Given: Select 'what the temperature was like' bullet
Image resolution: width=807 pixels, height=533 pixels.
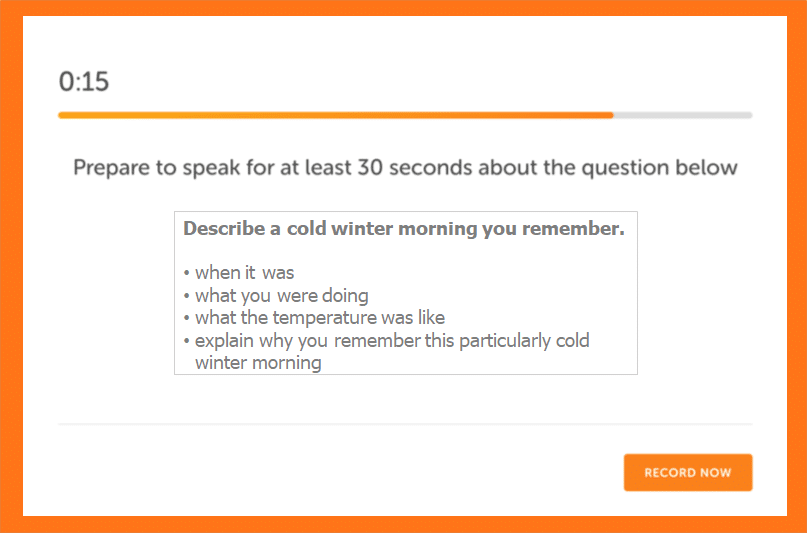Looking at the screenshot, I should [x=320, y=317].
